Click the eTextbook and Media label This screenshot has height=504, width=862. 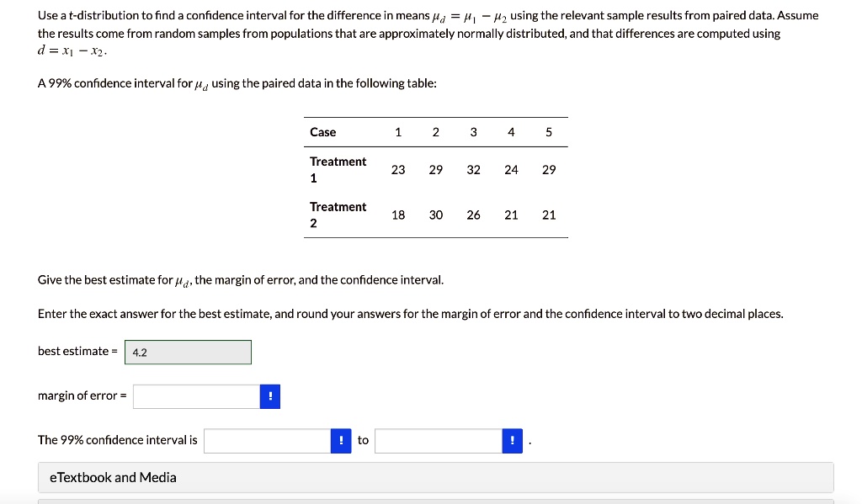coord(114,477)
